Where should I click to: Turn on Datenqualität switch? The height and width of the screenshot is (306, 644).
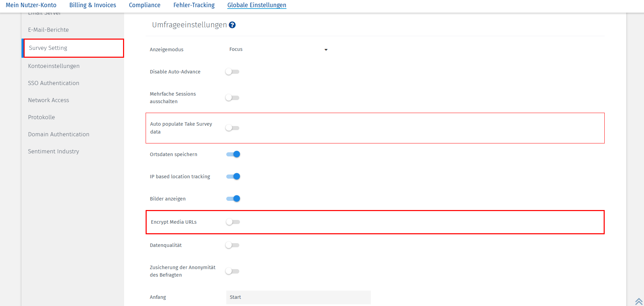232,245
